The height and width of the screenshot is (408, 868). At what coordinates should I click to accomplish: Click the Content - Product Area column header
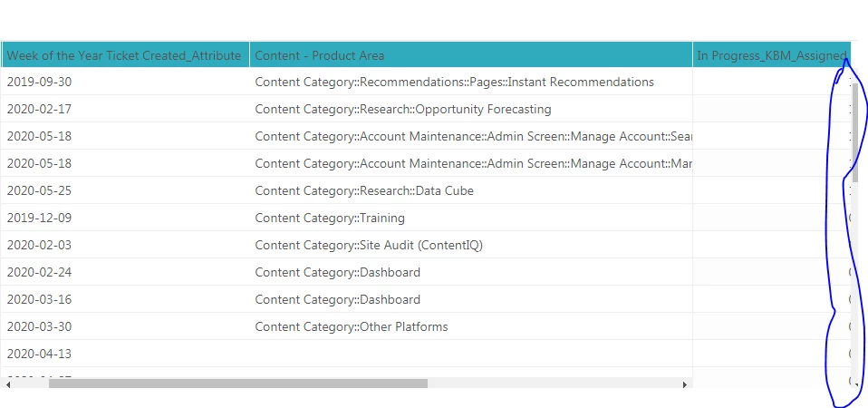point(320,55)
